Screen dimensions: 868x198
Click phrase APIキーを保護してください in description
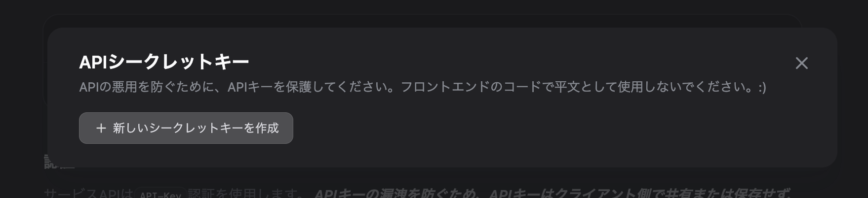click(x=308, y=87)
